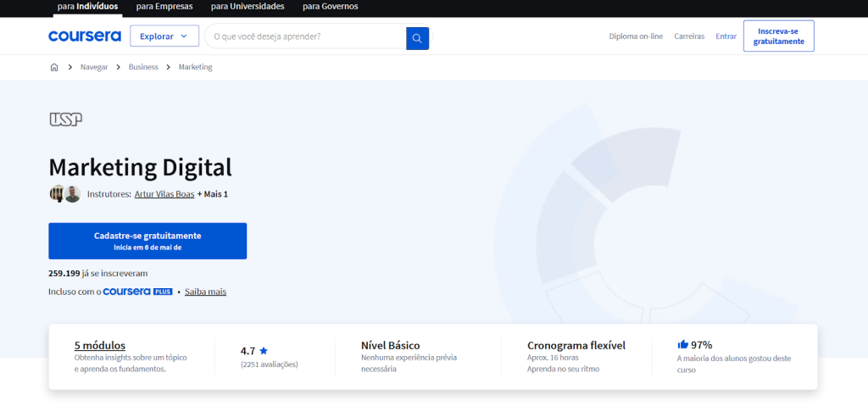Click the thumbs-up icon beside 97%
Screen dimensions: 868x406
(682, 344)
